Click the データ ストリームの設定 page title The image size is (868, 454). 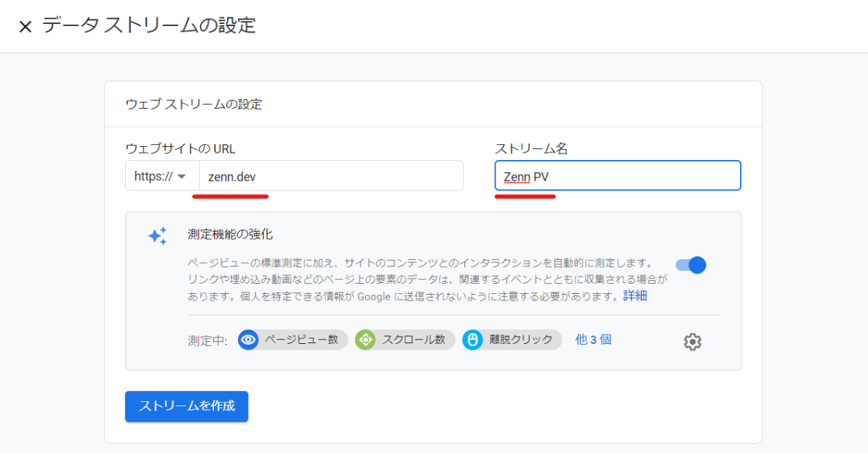tap(149, 25)
